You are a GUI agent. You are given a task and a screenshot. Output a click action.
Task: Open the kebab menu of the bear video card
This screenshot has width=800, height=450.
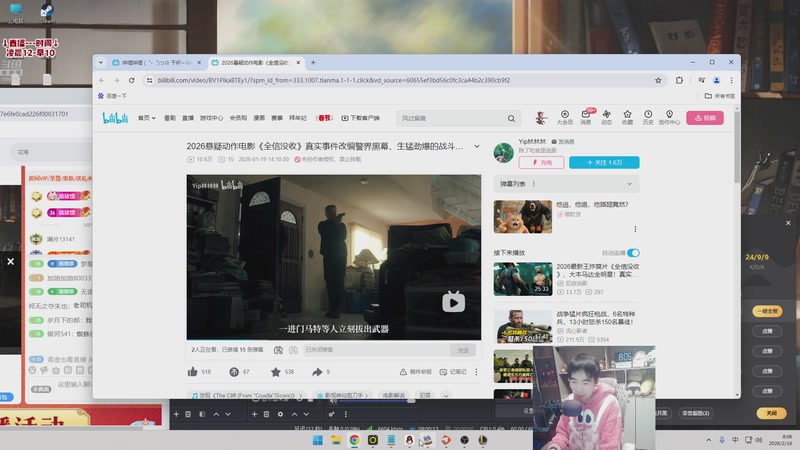pyautogui.click(x=635, y=229)
